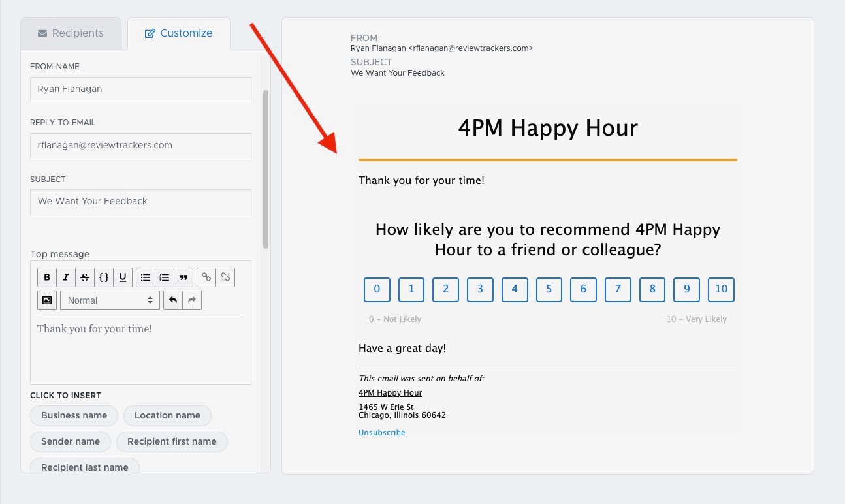The image size is (845, 504).
Task: Click the Subject input field
Action: tap(140, 202)
